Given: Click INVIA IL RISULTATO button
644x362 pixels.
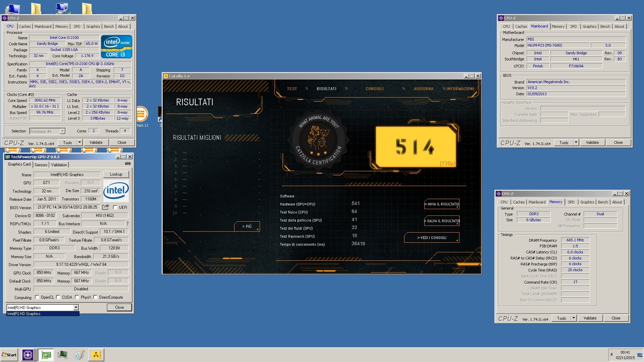Looking at the screenshot, I should 442,204.
